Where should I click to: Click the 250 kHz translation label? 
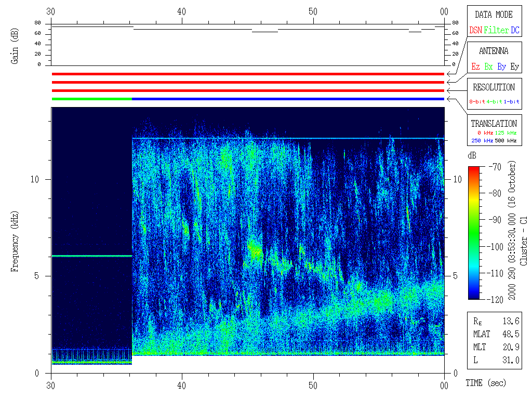[x=480, y=140]
